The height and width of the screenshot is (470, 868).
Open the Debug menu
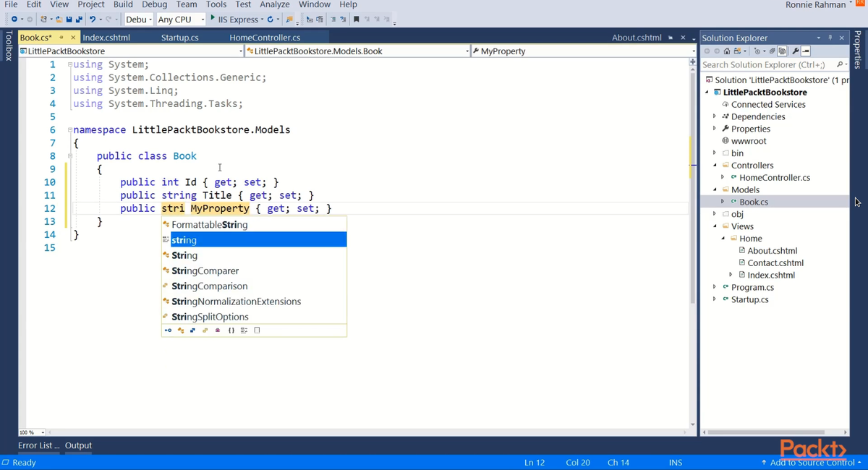[x=154, y=4]
